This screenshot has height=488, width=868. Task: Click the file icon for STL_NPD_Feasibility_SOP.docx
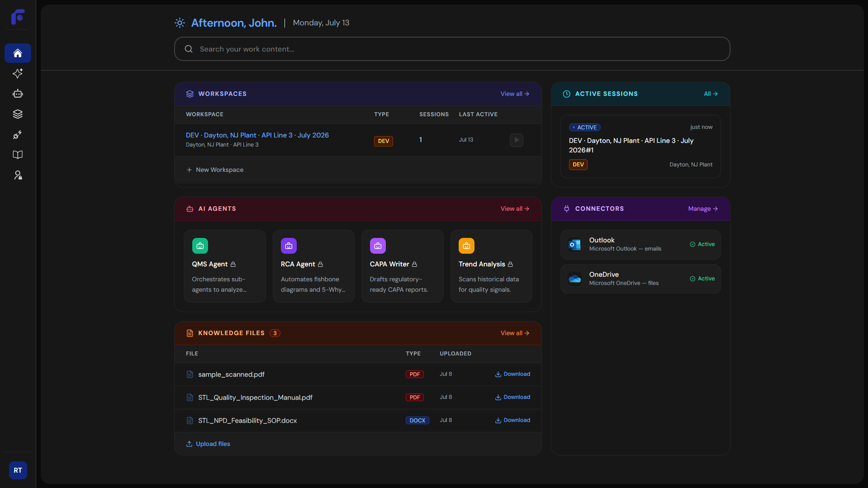click(190, 421)
